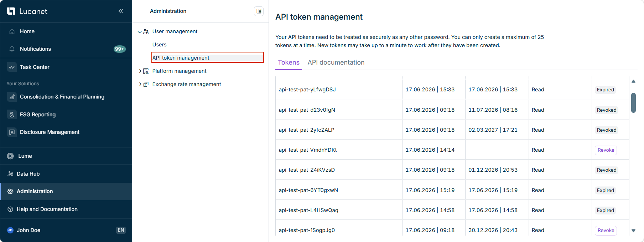Click the Lucanet logo
The height and width of the screenshot is (242, 644).
[x=27, y=11]
